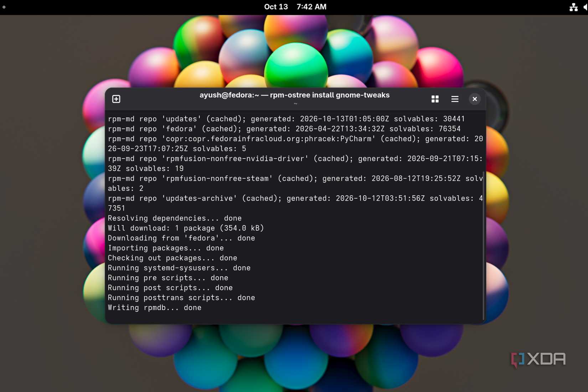Image resolution: width=588 pixels, height=392 pixels.
Task: Click 'Running post scripts... done' line
Action: click(170, 288)
